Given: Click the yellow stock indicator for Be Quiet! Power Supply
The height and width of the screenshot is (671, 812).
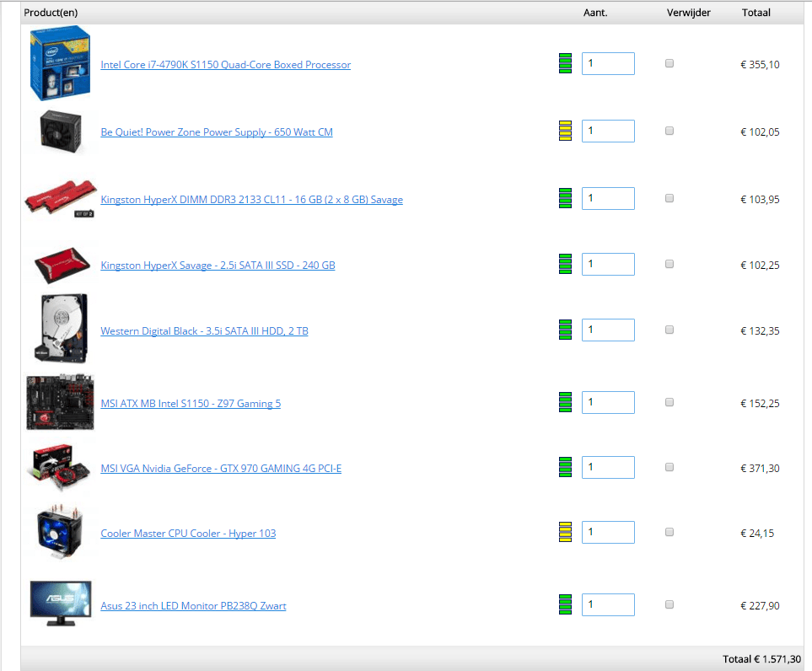Looking at the screenshot, I should [x=565, y=131].
